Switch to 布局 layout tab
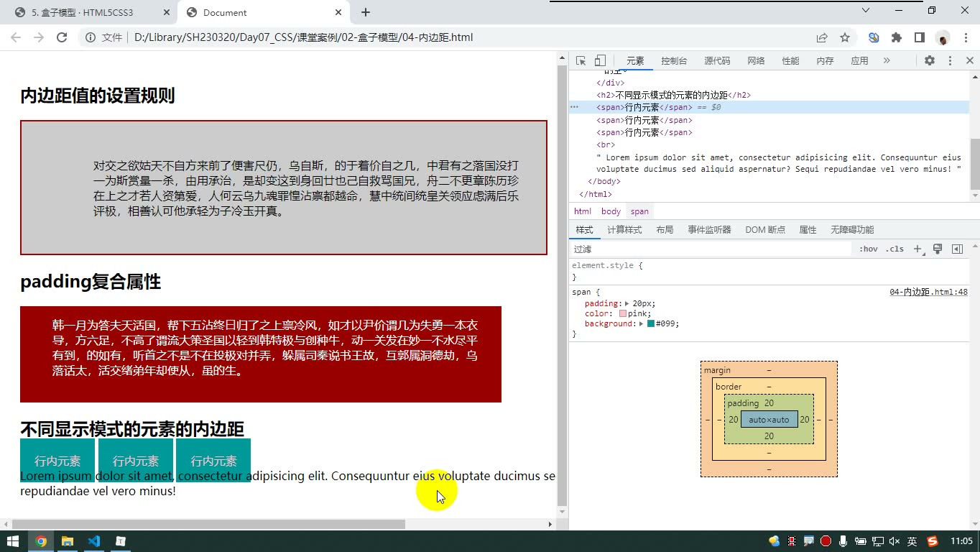This screenshot has width=980, height=552. (x=665, y=230)
